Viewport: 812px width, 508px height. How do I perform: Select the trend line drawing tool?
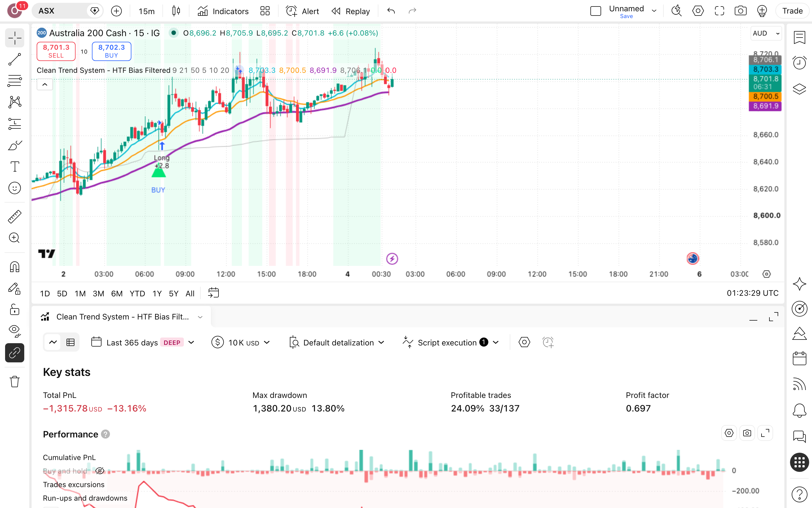pyautogui.click(x=14, y=59)
